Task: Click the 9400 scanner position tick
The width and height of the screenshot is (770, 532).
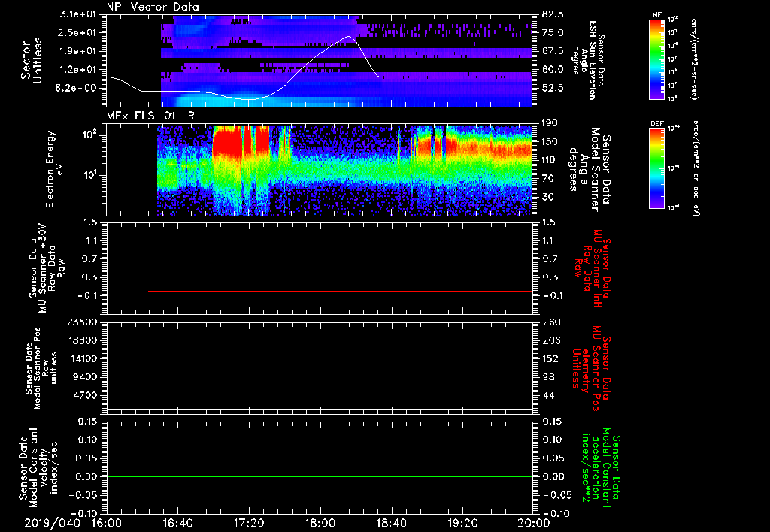Action: [x=85, y=377]
